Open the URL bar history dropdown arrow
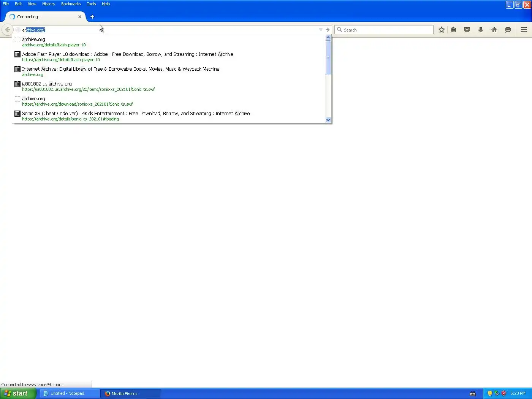This screenshot has height=399, width=532. coord(321,30)
